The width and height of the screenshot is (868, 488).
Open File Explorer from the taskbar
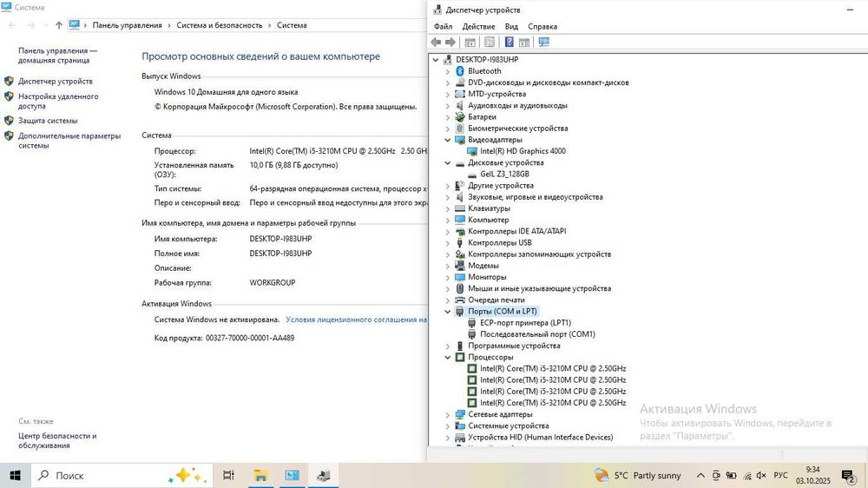point(260,475)
